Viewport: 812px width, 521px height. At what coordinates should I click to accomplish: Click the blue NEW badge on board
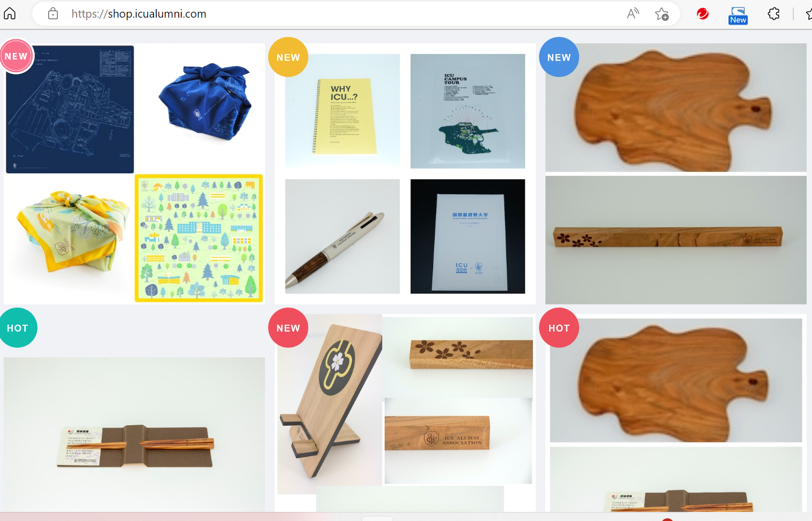click(x=559, y=57)
